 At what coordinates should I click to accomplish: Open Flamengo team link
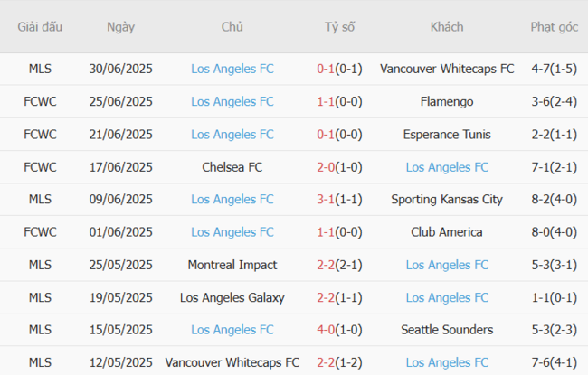tap(447, 101)
